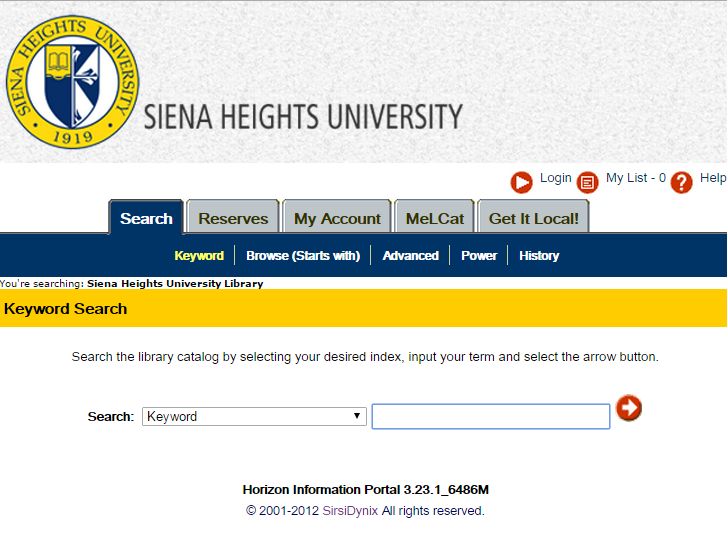Switch to the Reserves tab
This screenshot has width=727, height=541.
click(233, 218)
